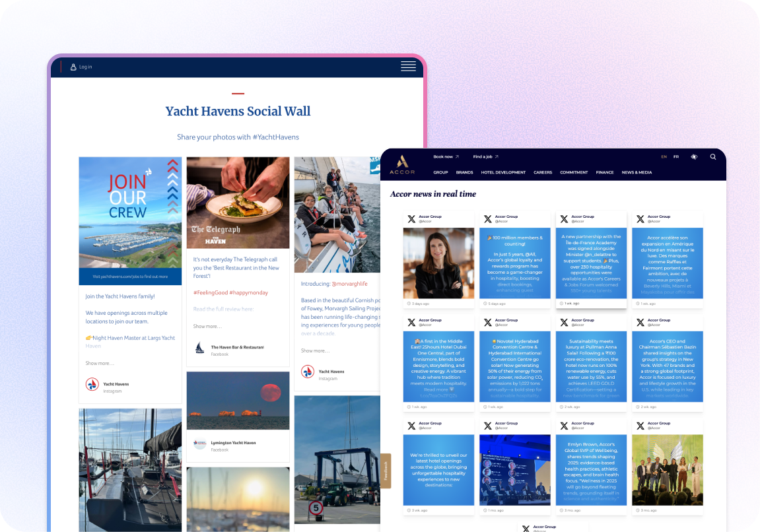Open the COMMITMENT menu item
760x532 pixels.
[x=574, y=172]
